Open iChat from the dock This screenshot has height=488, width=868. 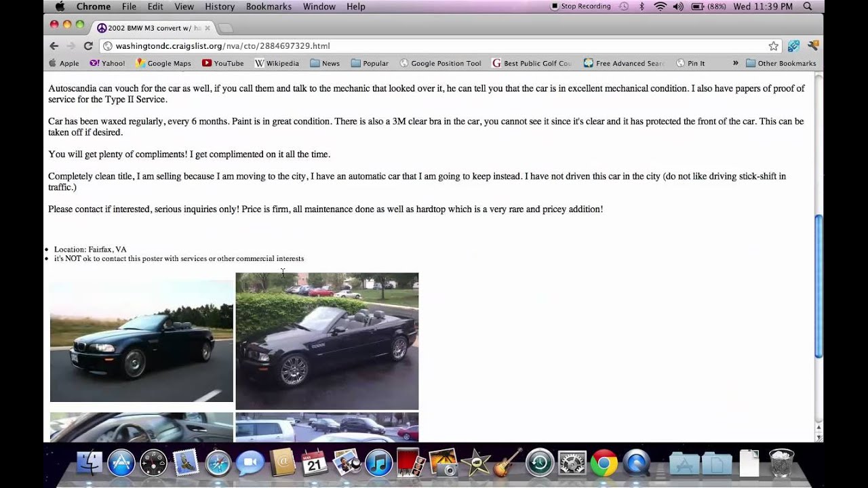pos(250,463)
